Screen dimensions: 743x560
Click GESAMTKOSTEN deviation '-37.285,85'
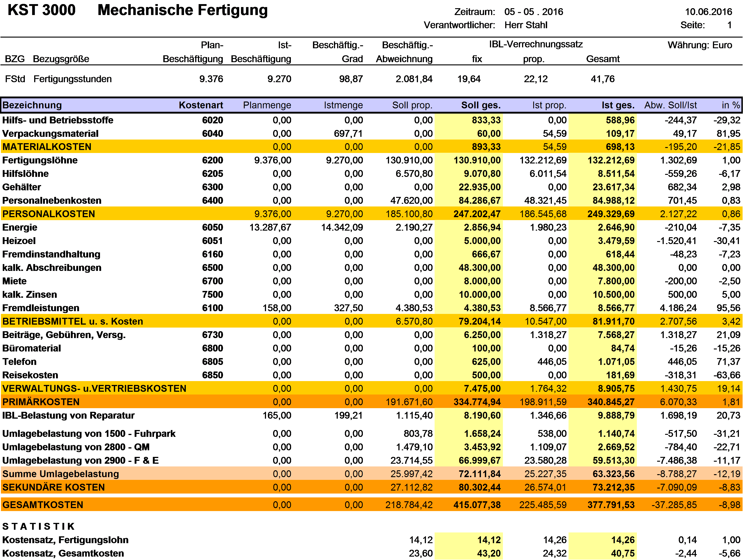(x=674, y=505)
